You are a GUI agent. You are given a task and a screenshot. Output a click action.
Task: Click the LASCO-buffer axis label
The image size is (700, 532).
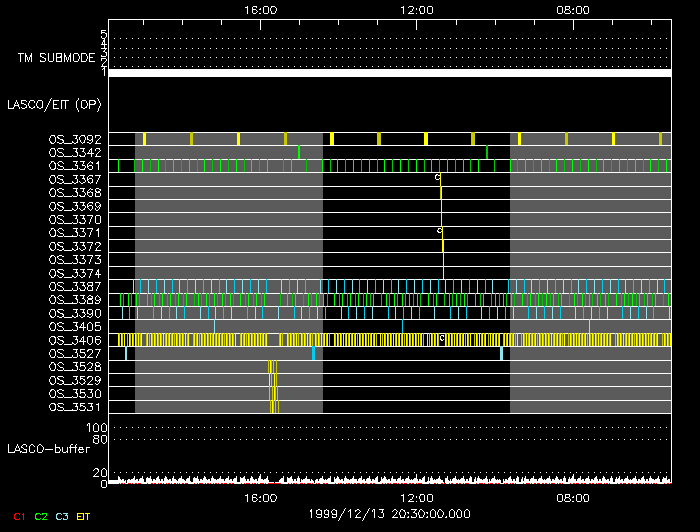47,450
